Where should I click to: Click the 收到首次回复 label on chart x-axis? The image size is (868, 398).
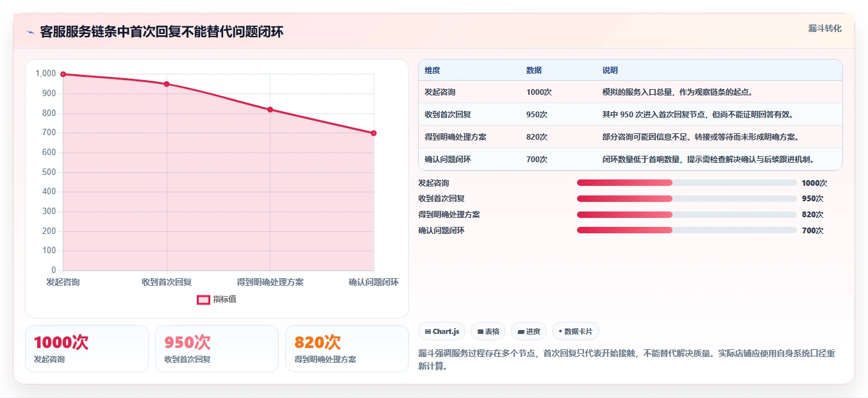click(x=167, y=282)
